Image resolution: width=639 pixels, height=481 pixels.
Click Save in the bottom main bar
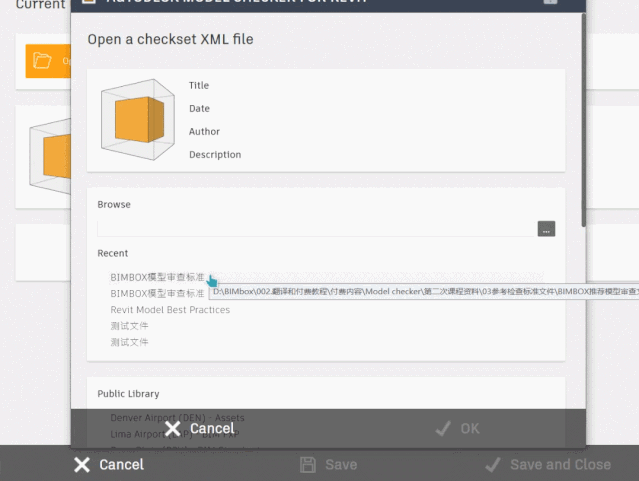(328, 465)
